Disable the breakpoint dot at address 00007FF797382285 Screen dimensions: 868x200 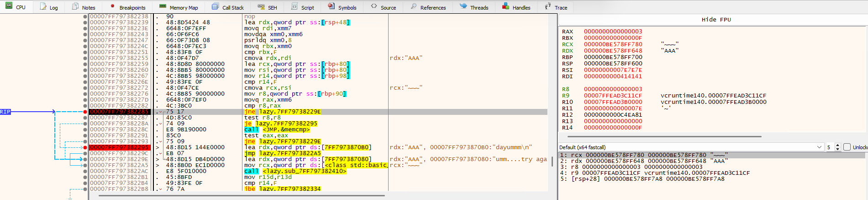(85, 112)
